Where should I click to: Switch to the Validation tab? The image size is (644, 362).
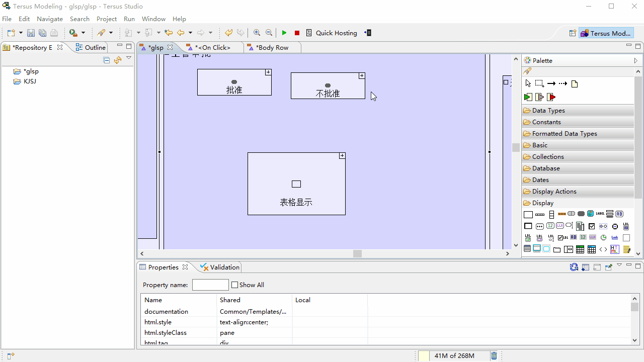220,267
